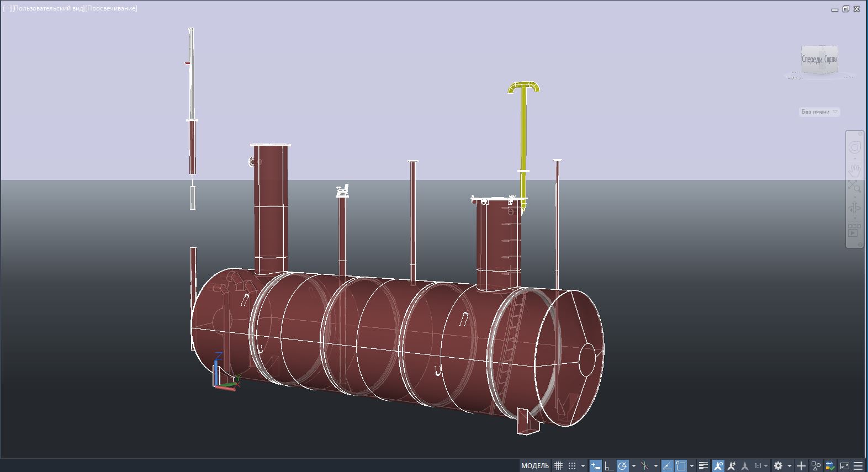The width and height of the screenshot is (868, 472).
Task: Click the full navigation wheel icon
Action: click(854, 147)
